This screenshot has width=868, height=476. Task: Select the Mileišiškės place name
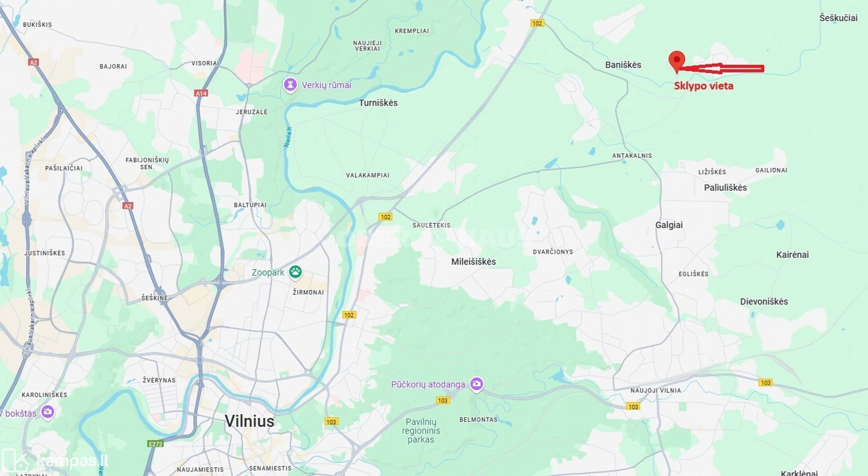click(473, 262)
